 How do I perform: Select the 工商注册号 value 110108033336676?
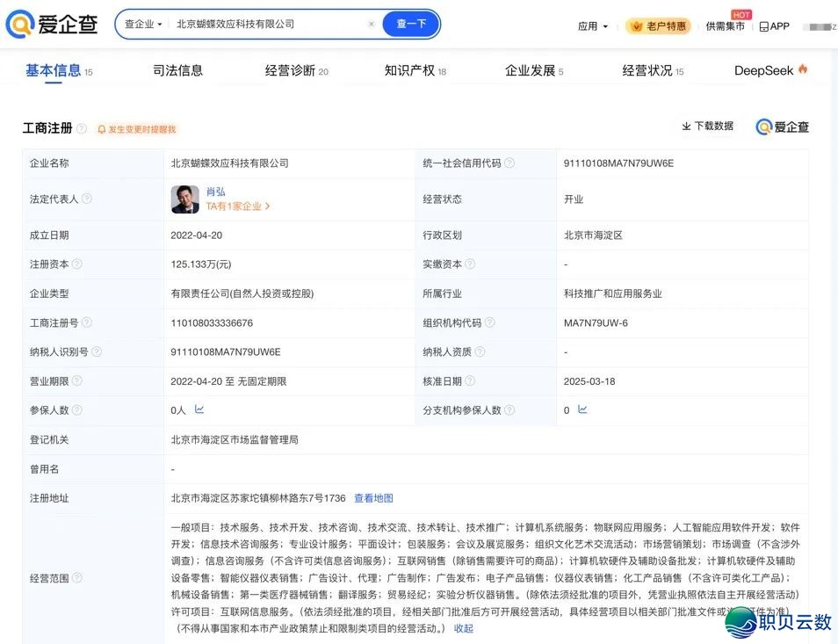tap(212, 322)
